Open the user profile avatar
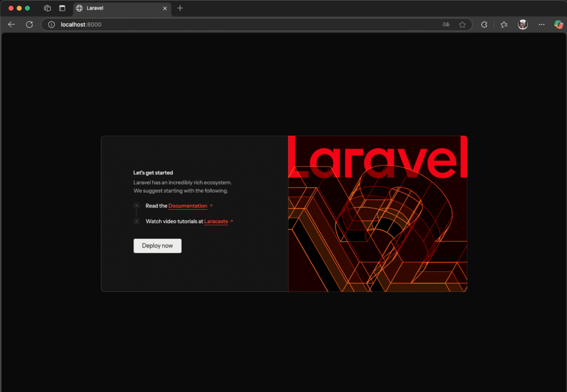The width and height of the screenshot is (567, 392). coord(523,24)
